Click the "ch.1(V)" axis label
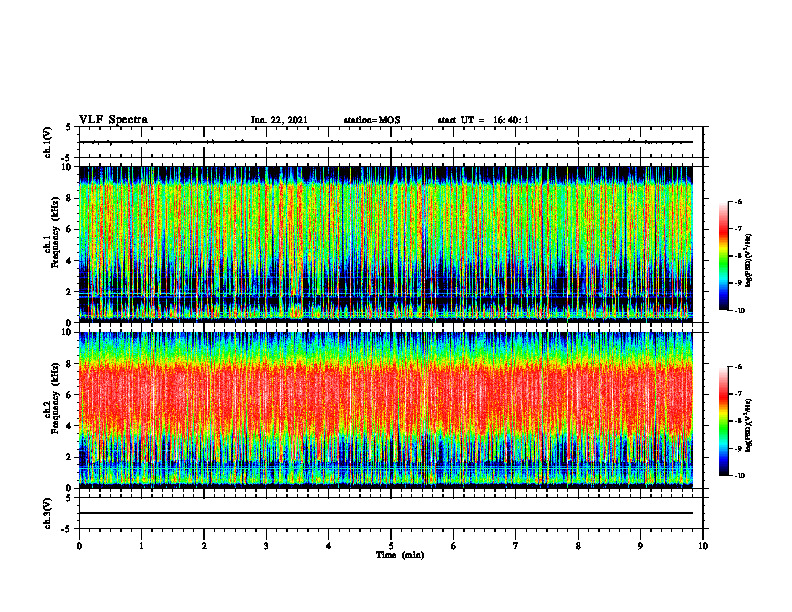Screen dimensions: 792x612 47,142
